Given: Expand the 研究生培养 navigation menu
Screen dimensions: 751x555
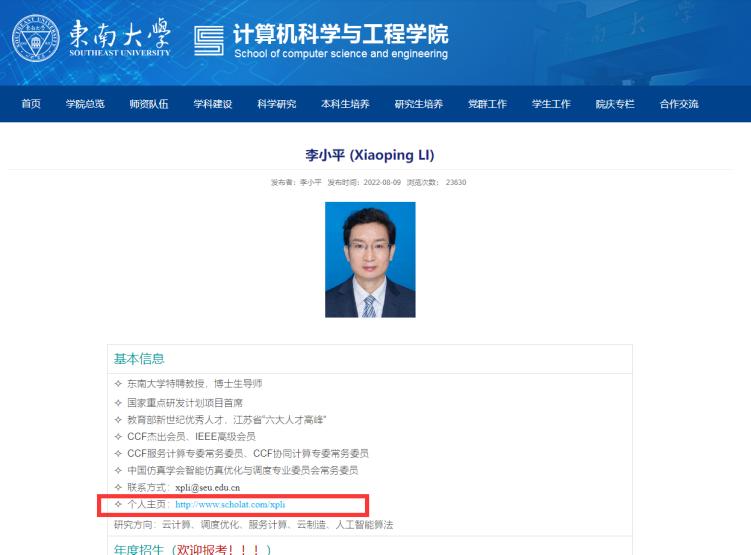Looking at the screenshot, I should pos(419,105).
